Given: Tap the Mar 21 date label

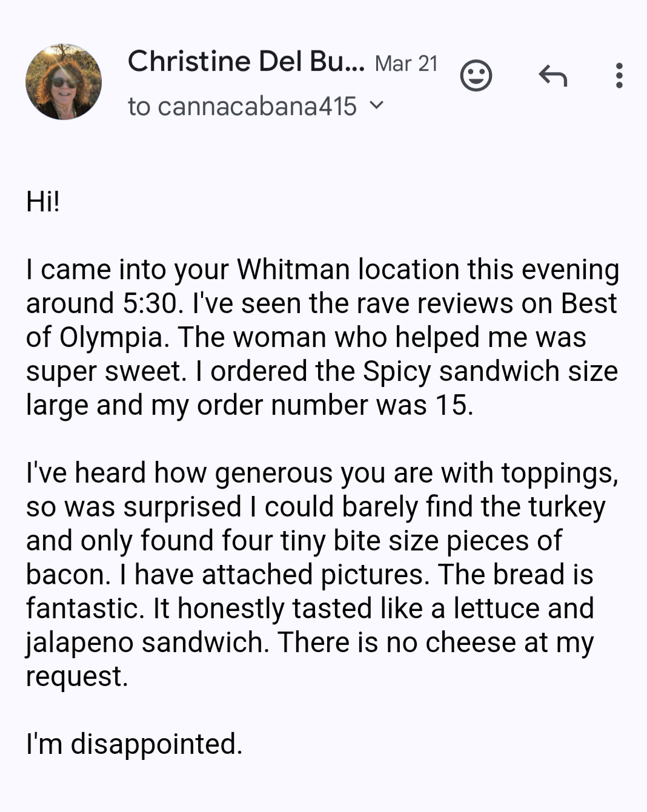Looking at the screenshot, I should 406,64.
